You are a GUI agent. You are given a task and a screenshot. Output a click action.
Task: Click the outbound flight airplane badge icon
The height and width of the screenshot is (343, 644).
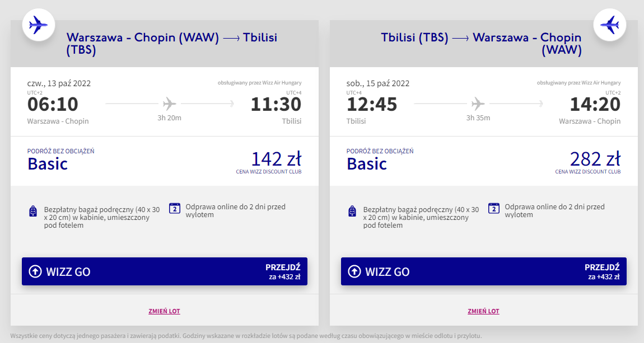[x=38, y=25]
